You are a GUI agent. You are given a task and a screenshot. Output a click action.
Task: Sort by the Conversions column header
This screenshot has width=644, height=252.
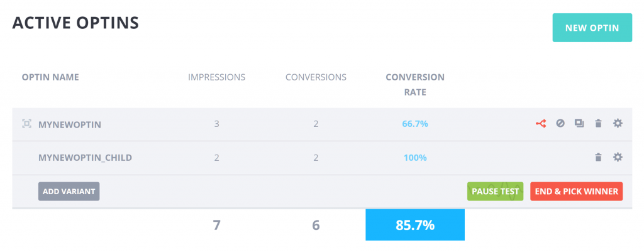(316, 77)
